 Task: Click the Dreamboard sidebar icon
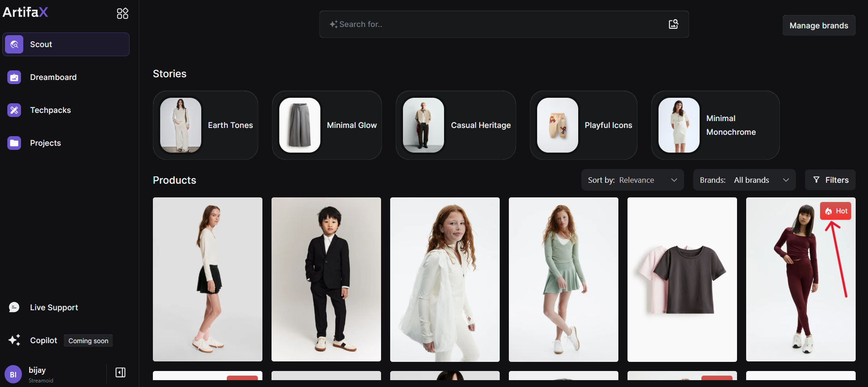14,77
